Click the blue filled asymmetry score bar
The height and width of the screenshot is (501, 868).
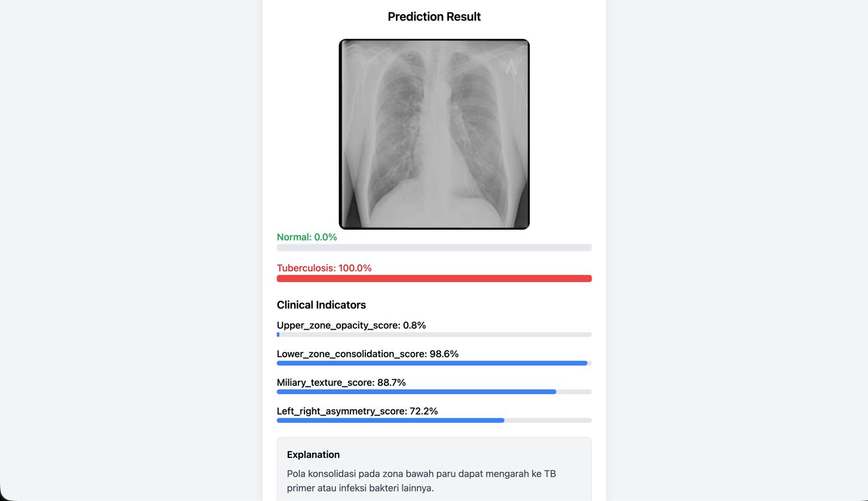390,420
